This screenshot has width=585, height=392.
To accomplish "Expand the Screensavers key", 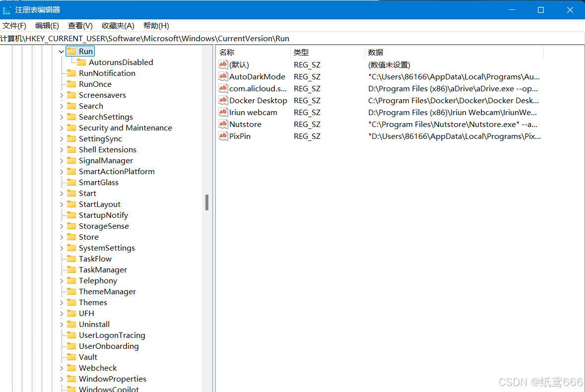I will pos(62,95).
